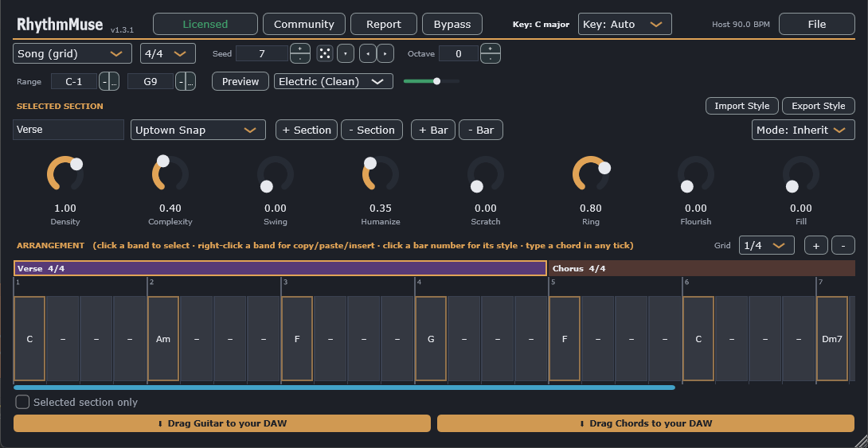Click Import Style button

[x=742, y=106]
